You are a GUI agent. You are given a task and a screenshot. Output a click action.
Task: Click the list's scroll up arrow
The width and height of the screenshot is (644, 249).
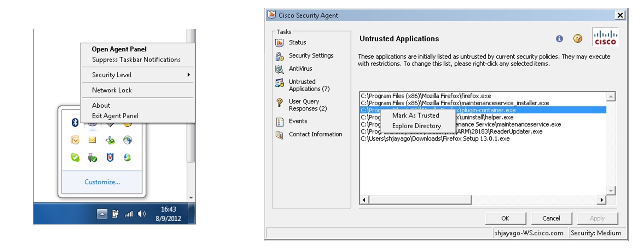pos(611,97)
